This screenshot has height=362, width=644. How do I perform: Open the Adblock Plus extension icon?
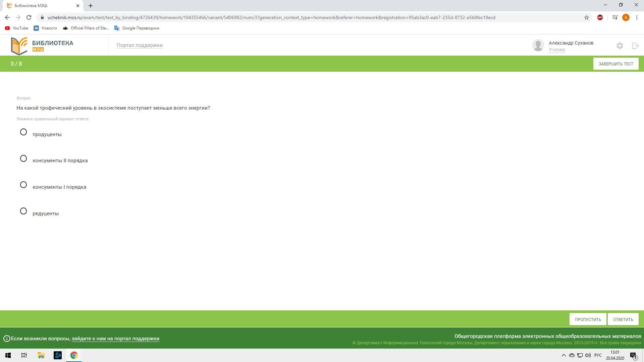pyautogui.click(x=600, y=17)
